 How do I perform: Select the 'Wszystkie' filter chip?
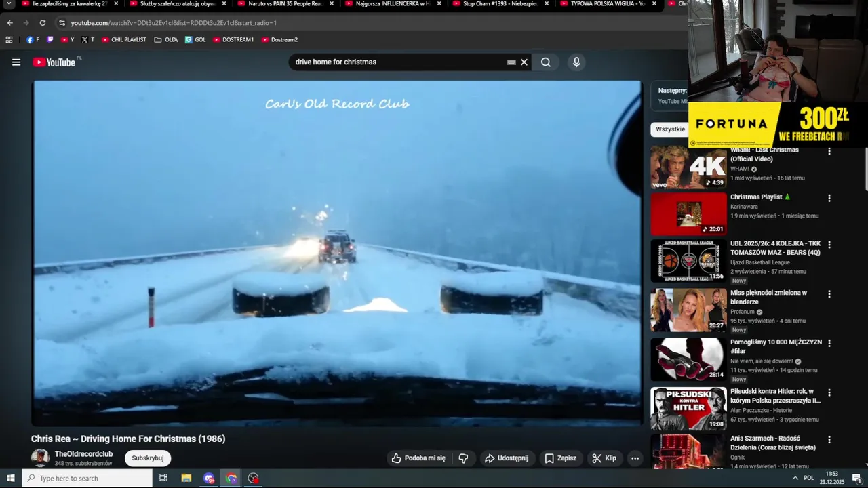[x=670, y=129]
